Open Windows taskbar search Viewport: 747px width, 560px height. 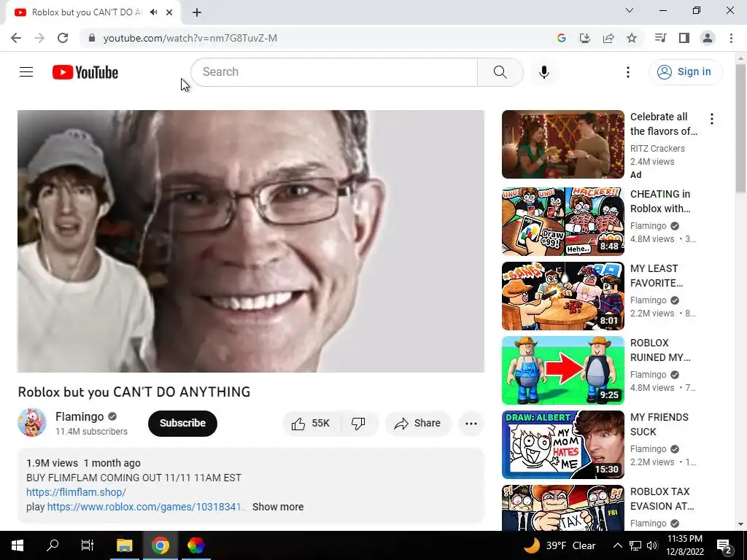coord(53,545)
